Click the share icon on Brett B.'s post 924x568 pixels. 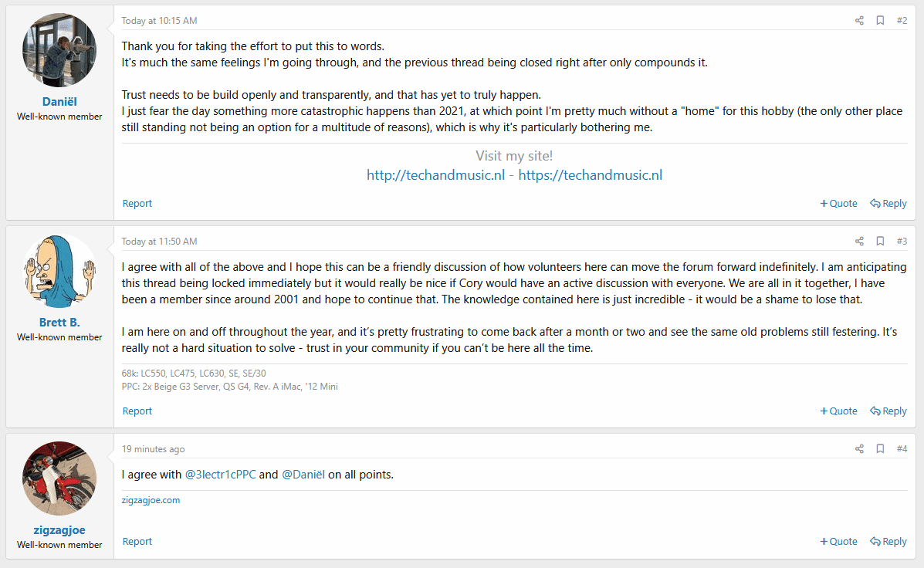click(859, 241)
